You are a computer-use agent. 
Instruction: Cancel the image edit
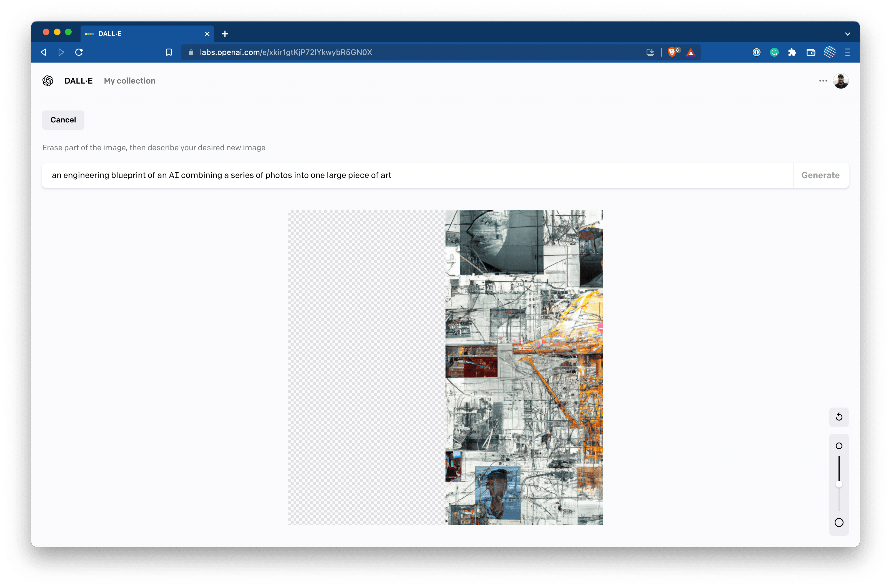(x=63, y=120)
